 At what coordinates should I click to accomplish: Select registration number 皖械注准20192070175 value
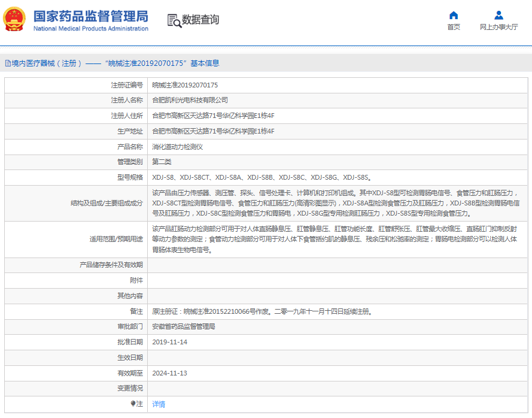(x=185, y=85)
